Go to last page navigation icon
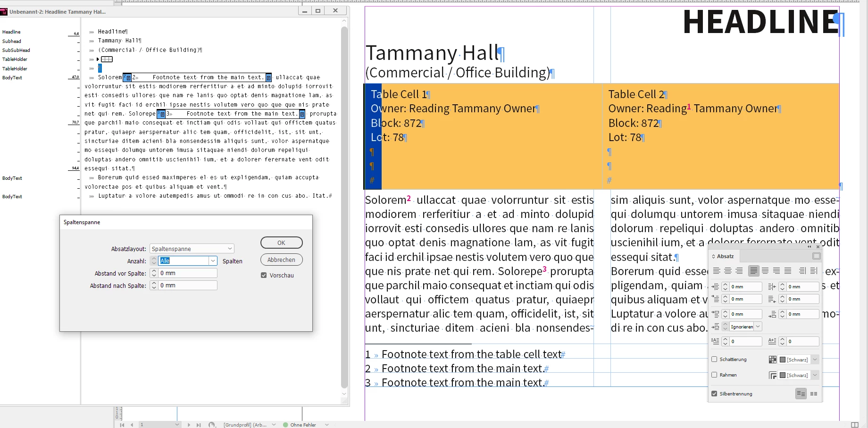 (199, 425)
